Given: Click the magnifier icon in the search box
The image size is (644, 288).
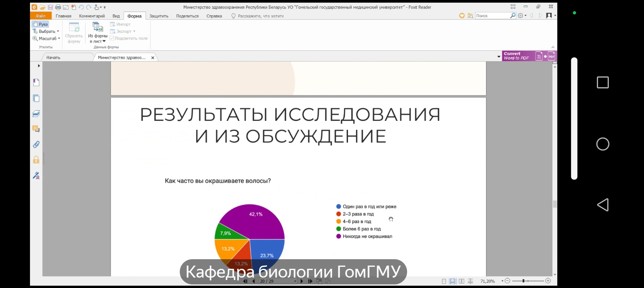Looking at the screenshot, I should (x=513, y=16).
